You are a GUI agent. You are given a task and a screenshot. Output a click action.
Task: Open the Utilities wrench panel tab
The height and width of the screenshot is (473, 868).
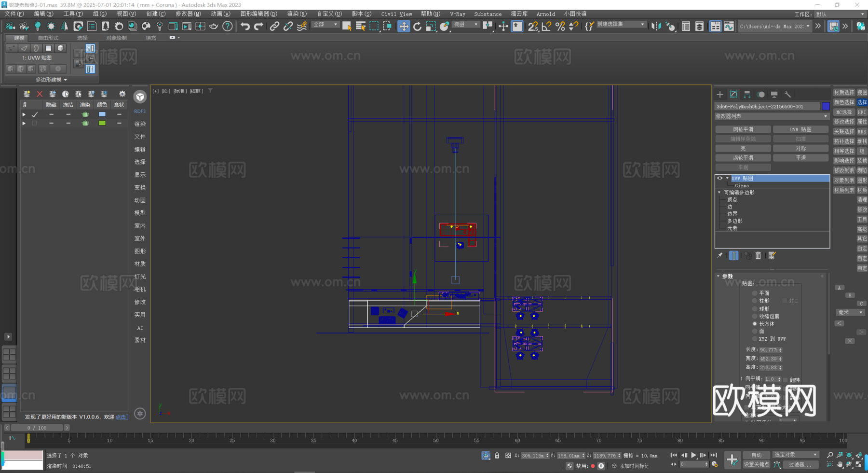787,94
